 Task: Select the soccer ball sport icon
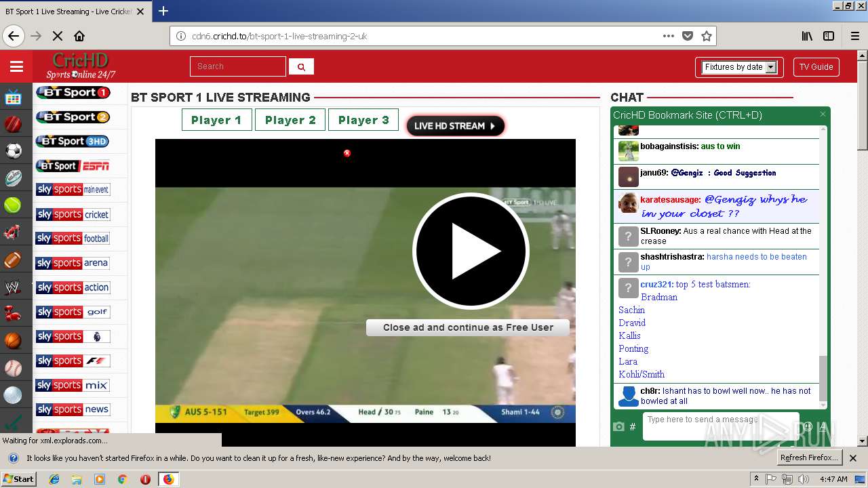(13, 151)
